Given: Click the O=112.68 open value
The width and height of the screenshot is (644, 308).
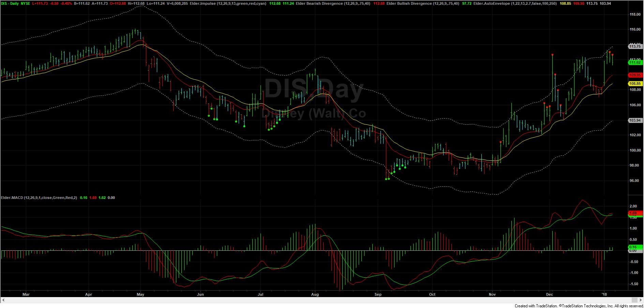Looking at the screenshot, I should pyautogui.click(x=118, y=3).
